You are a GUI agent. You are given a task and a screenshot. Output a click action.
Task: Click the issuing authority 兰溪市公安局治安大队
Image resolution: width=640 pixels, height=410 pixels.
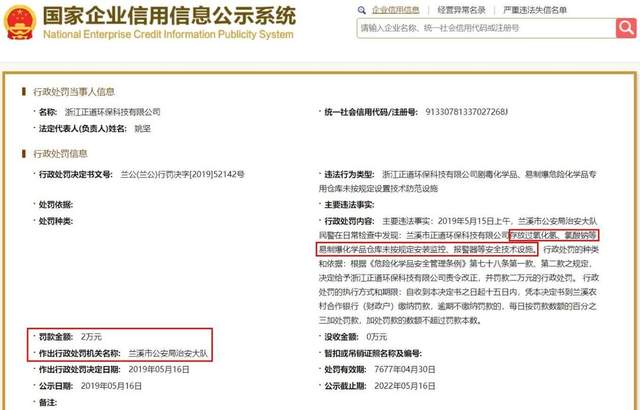(168, 353)
